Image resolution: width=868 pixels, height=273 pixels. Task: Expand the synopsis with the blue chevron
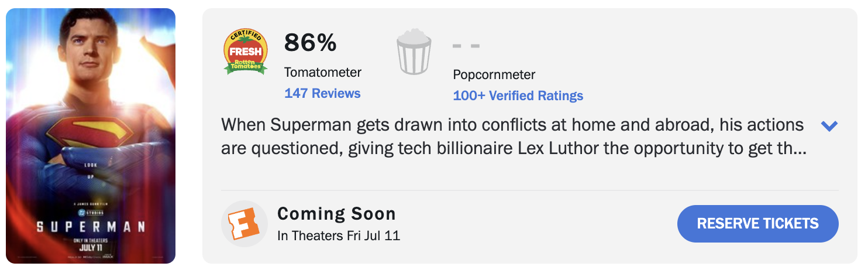pos(829,126)
